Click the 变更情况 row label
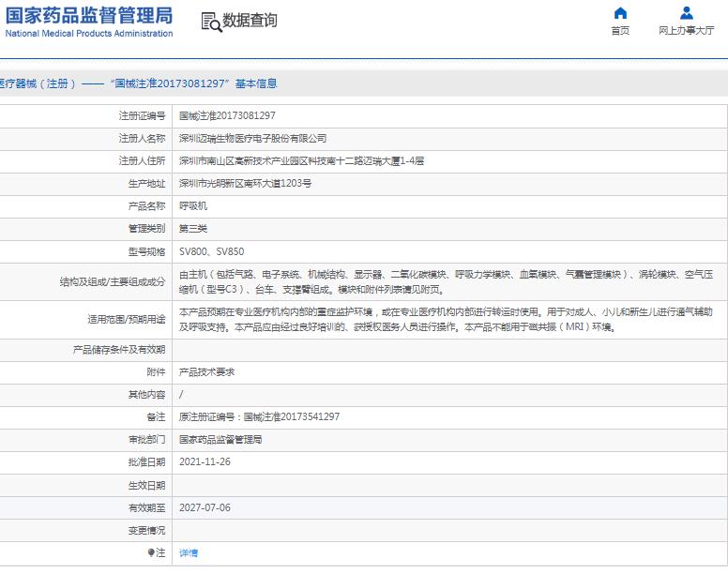 [x=146, y=530]
